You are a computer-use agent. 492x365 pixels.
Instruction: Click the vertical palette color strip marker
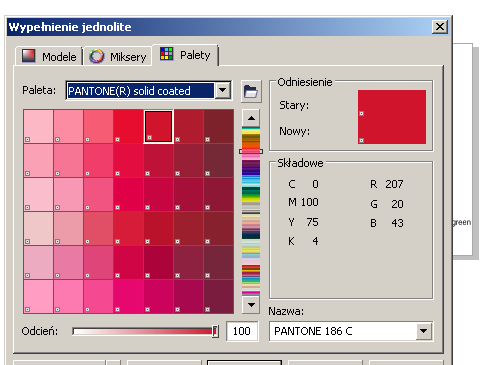251,151
